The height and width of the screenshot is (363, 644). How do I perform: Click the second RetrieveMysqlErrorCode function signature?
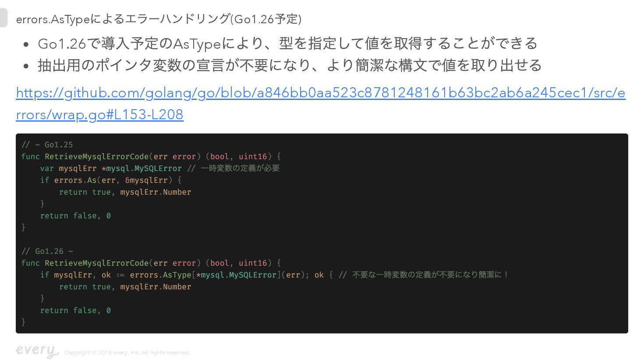[x=151, y=263]
